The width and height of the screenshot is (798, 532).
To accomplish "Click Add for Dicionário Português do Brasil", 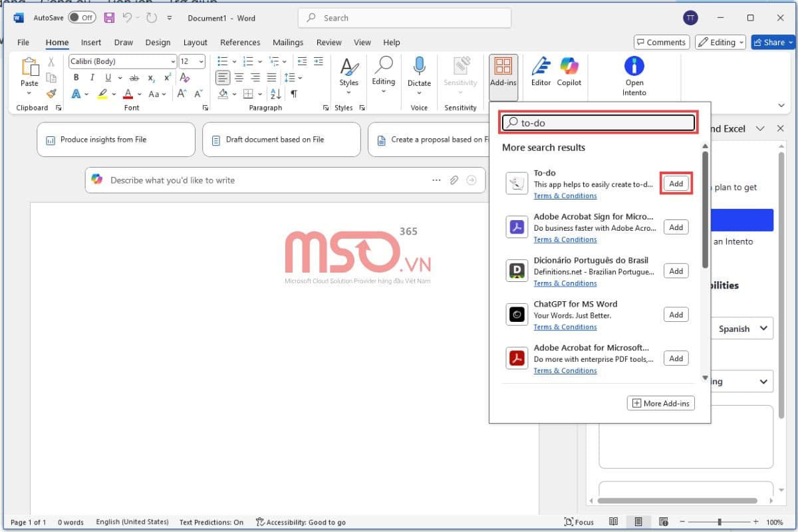I will (x=676, y=271).
